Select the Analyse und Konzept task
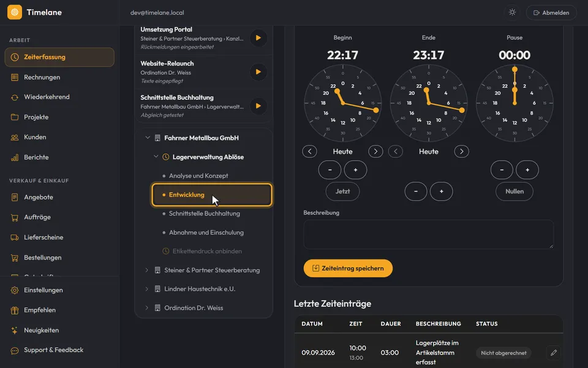 tap(212, 176)
